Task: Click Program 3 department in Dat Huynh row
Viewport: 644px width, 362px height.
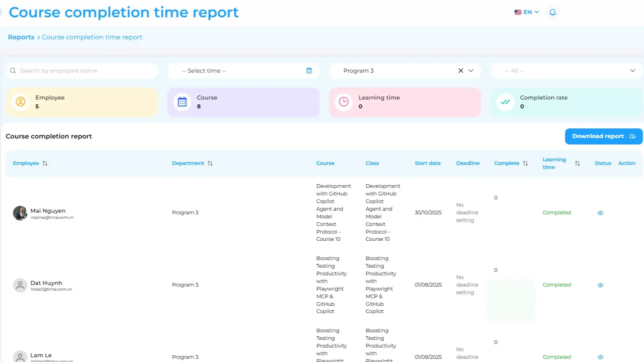Action: (185, 285)
